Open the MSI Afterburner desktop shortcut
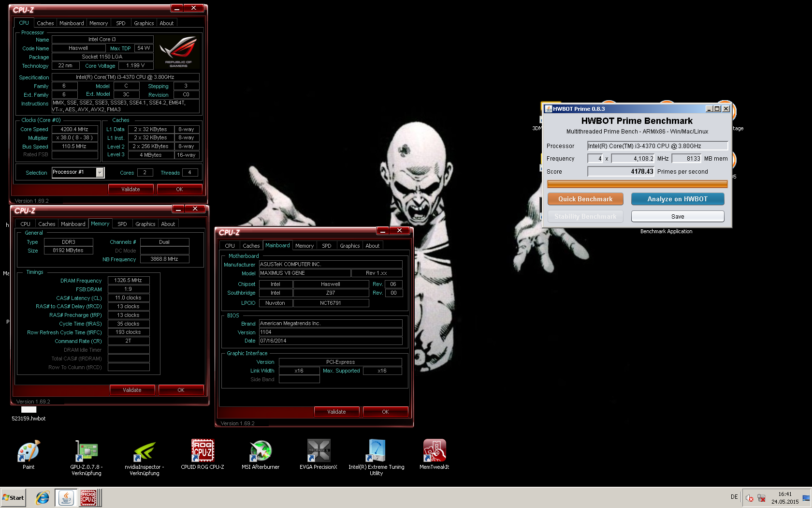Screen dimensions: 812x508 pyautogui.click(x=261, y=455)
